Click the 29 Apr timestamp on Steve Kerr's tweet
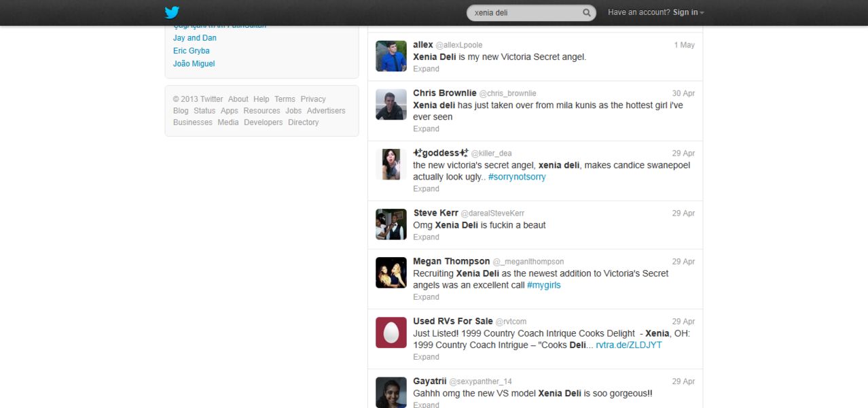The height and width of the screenshot is (408, 868). point(683,213)
